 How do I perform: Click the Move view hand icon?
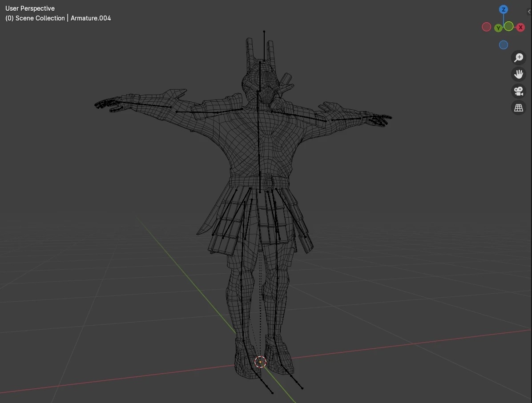click(x=518, y=74)
